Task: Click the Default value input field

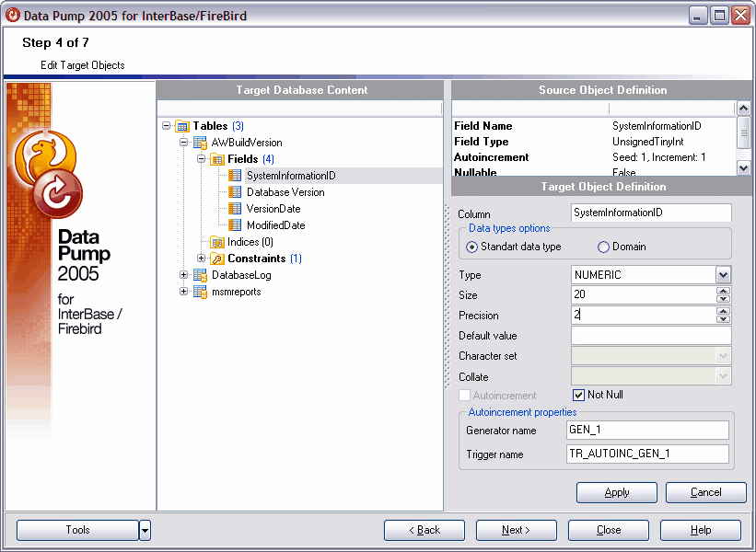Action: (x=651, y=336)
